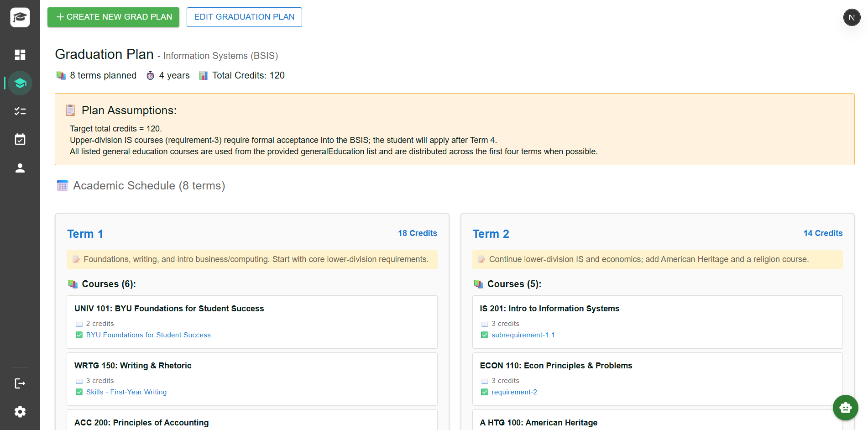
Task: Open the N user account menu
Action: tap(852, 17)
